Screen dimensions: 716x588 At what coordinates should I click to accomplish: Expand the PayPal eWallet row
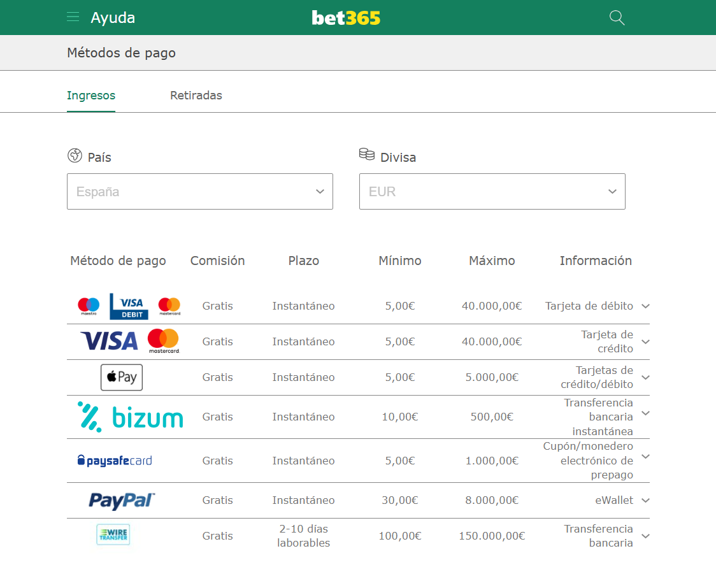click(646, 500)
